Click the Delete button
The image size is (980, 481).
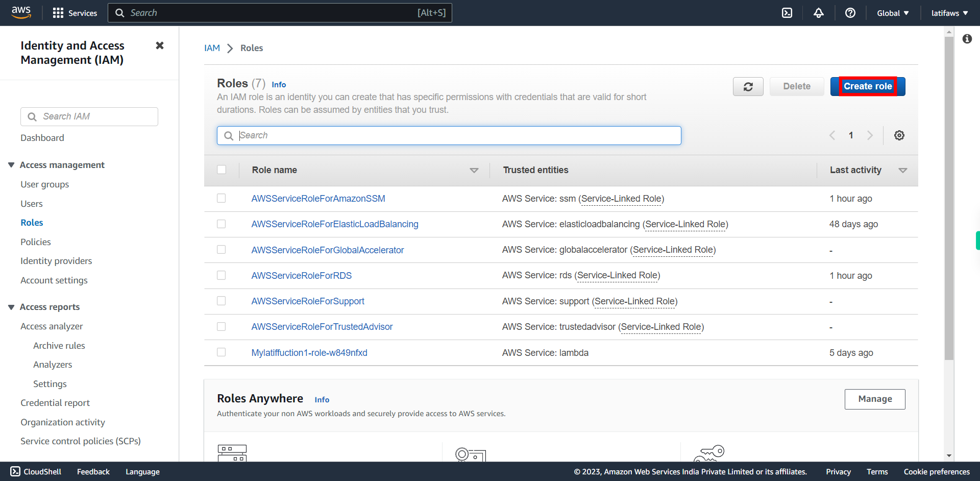(797, 86)
